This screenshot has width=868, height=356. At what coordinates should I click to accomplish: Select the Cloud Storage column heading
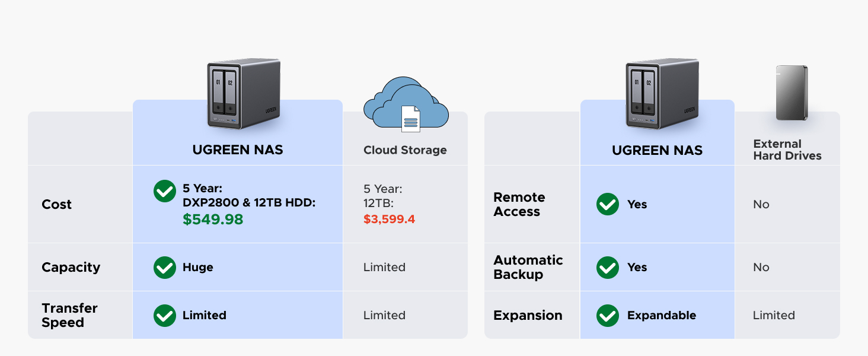click(405, 150)
